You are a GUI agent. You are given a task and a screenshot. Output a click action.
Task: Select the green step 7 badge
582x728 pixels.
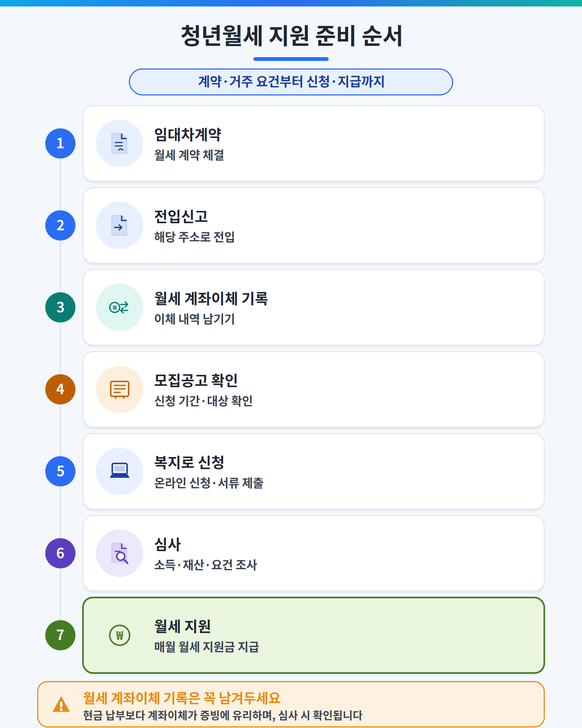(x=60, y=635)
